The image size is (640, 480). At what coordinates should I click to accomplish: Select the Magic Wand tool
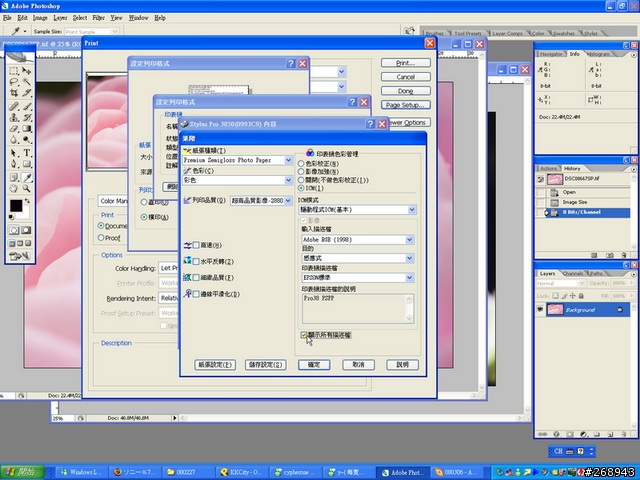pyautogui.click(x=26, y=82)
